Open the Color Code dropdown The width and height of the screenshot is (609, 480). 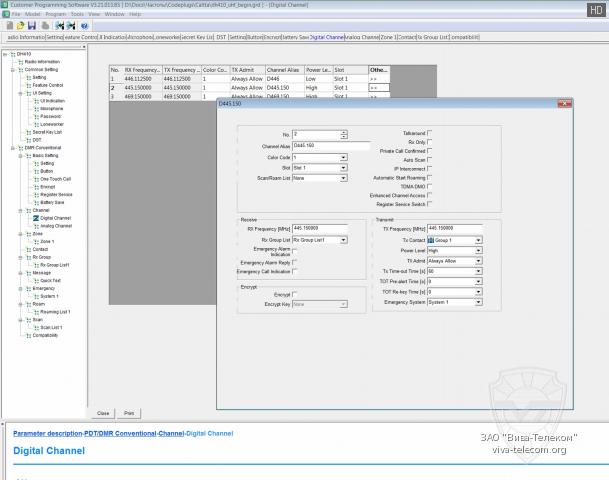[x=343, y=158]
